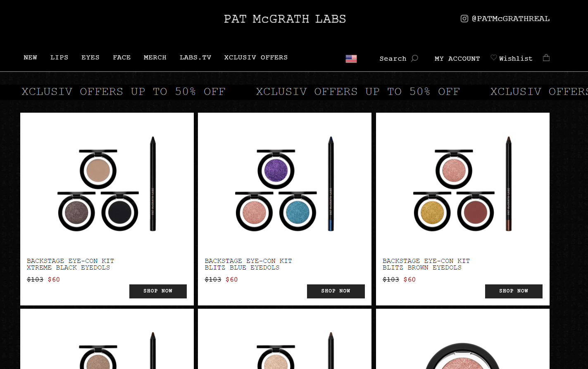
Task: Click the Search text in header
Action: point(393,59)
